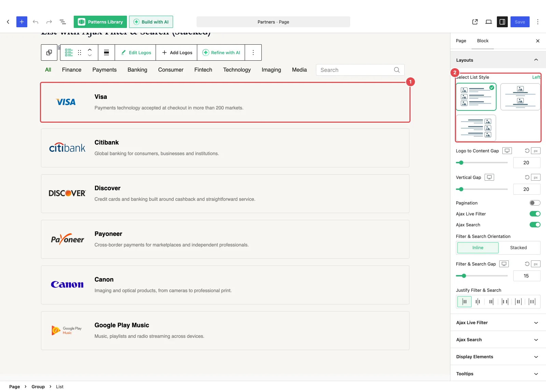
Task: Expand the Ajax Search settings section
Action: (498, 340)
